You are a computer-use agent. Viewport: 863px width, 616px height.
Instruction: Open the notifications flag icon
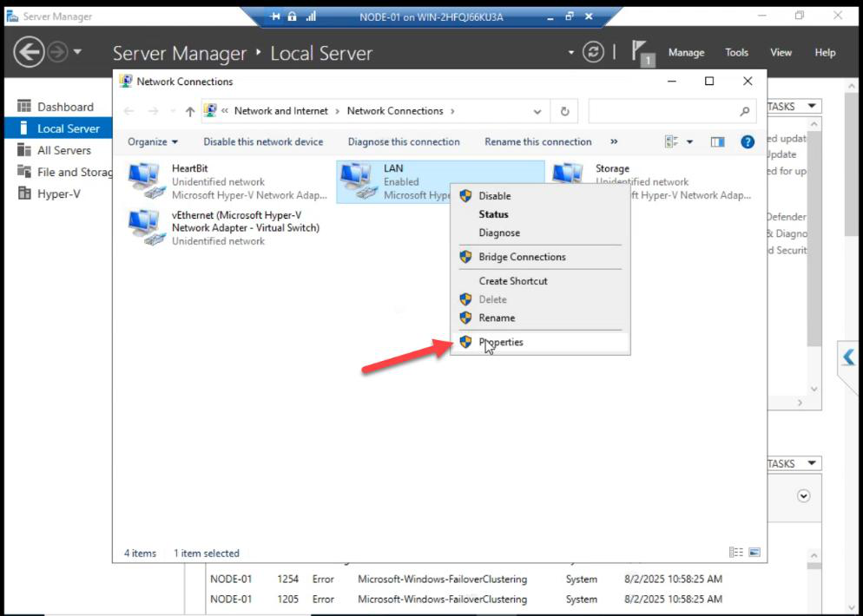642,53
